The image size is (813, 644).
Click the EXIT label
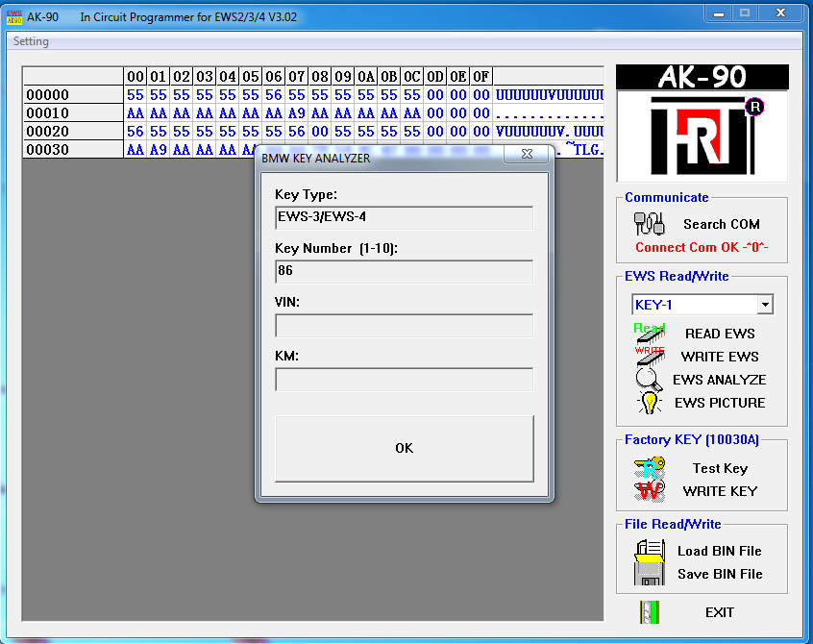719,613
